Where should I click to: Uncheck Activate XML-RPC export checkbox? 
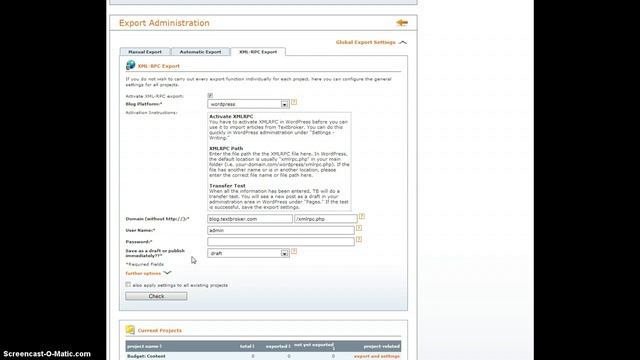pyautogui.click(x=210, y=96)
